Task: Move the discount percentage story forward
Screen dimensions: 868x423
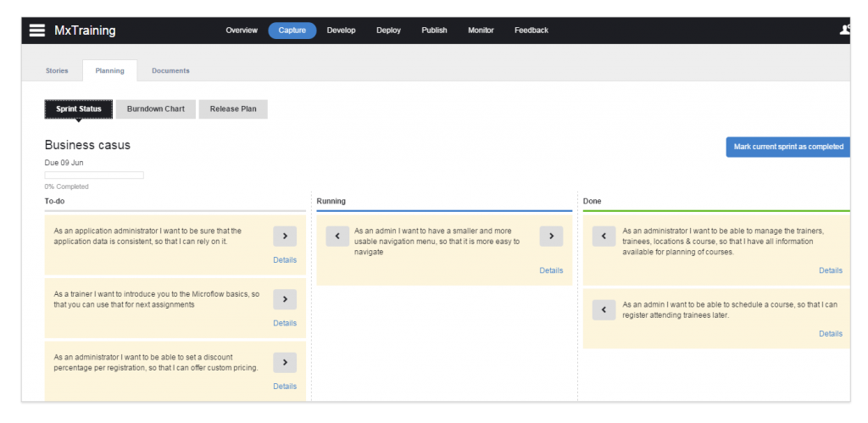Action: coord(285,363)
